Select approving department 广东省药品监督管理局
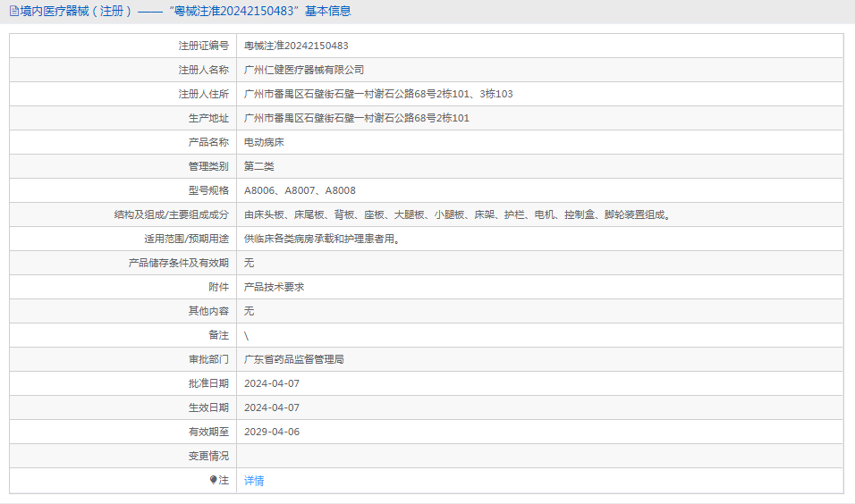Viewport: 855px width, 504px height. [294, 359]
